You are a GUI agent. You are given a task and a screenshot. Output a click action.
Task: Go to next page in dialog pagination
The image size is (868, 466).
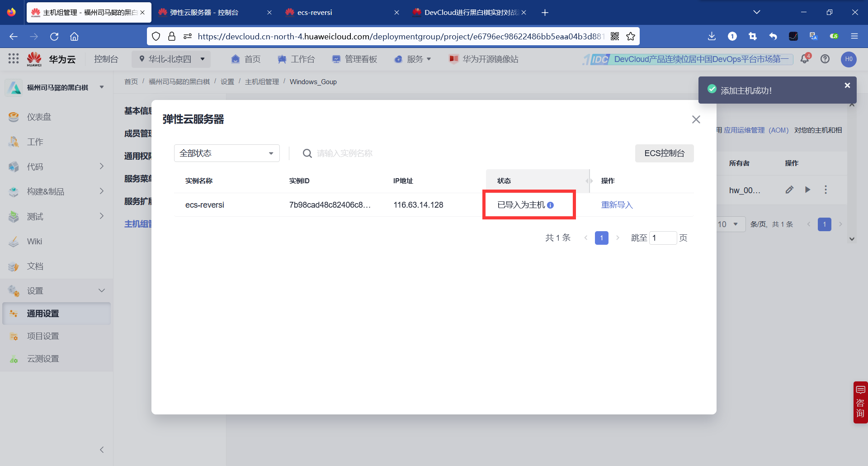pos(618,238)
